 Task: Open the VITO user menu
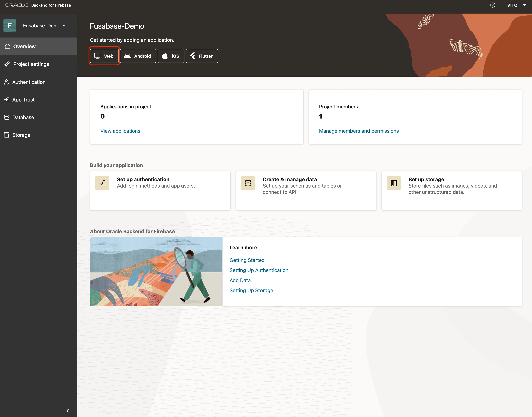click(516, 5)
